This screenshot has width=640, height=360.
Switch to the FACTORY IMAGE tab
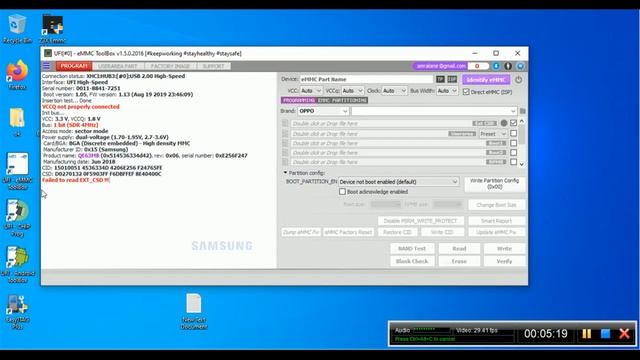tap(170, 66)
